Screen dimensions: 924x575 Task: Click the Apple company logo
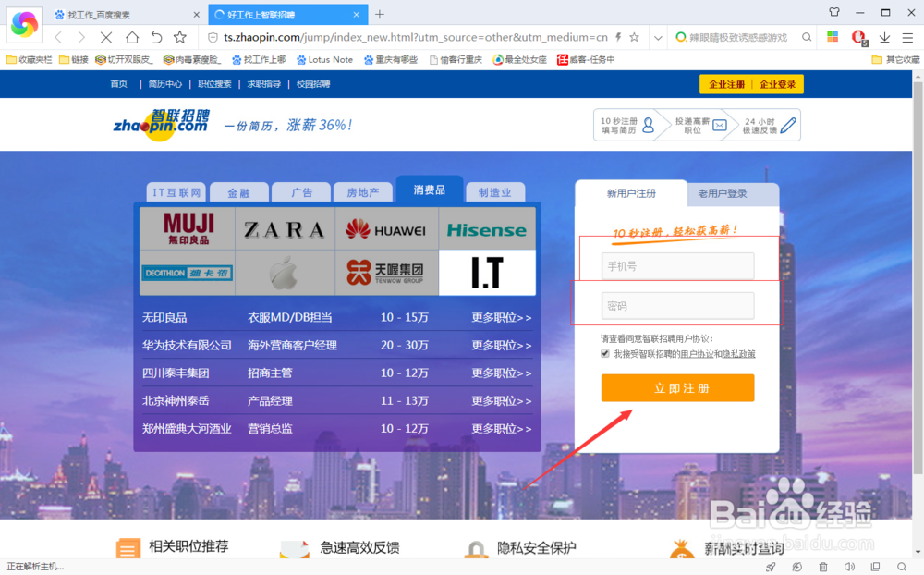pos(286,273)
